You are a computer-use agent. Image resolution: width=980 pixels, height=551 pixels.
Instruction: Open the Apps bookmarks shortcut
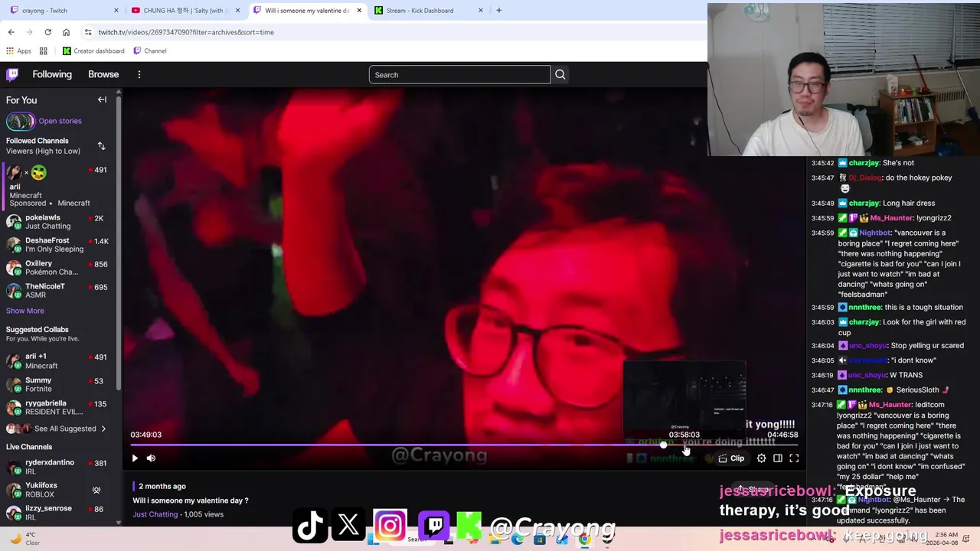pos(19,51)
